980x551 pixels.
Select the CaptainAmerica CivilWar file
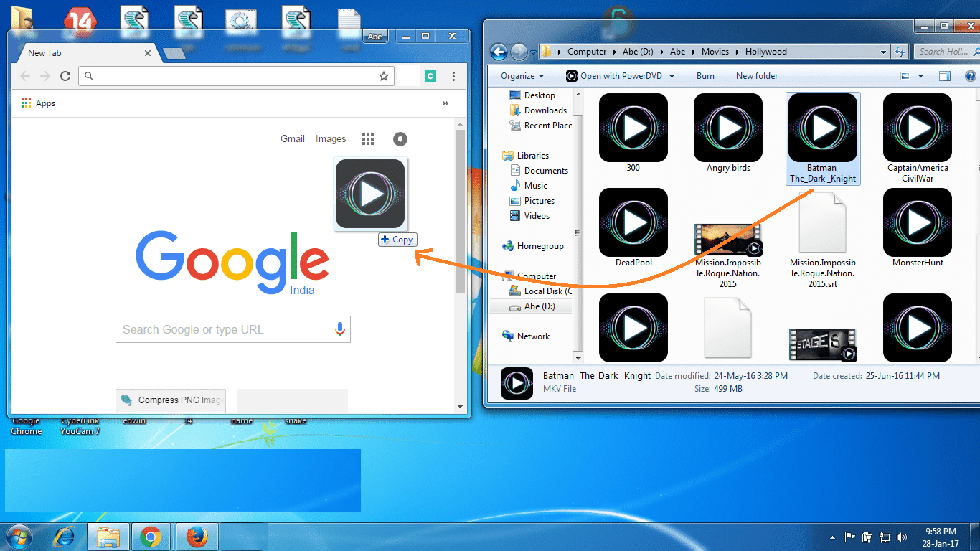click(918, 138)
